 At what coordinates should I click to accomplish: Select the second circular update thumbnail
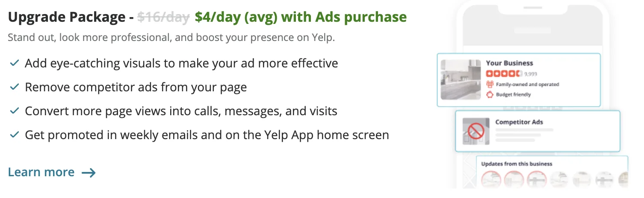(x=514, y=179)
